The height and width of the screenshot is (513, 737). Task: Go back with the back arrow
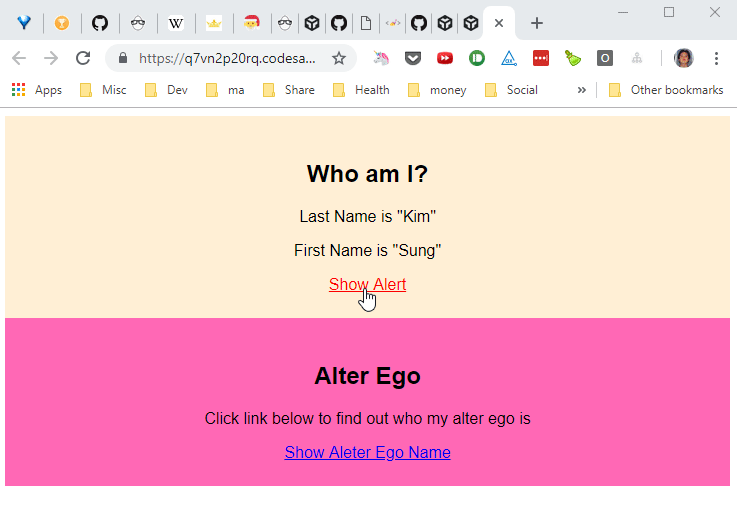tap(19, 58)
